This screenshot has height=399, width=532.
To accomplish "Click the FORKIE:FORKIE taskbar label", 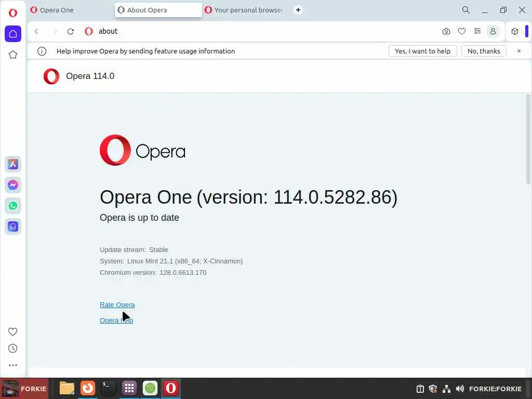I will click(x=495, y=389).
